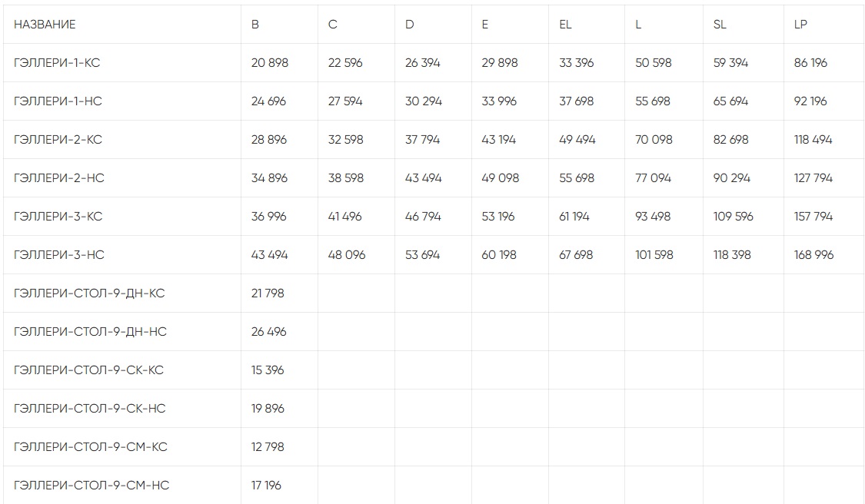Click the price 20 898 cell

pyautogui.click(x=270, y=63)
